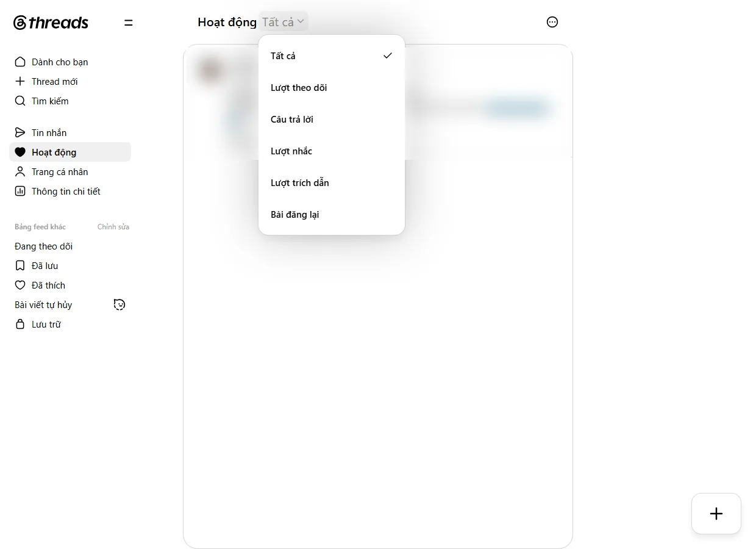Click the Thread mới label
Viewport: 756px width, 549px height.
[x=55, y=81]
